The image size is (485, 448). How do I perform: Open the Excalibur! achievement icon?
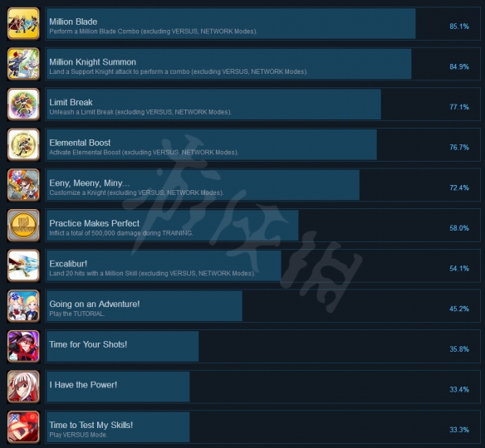[x=23, y=266]
